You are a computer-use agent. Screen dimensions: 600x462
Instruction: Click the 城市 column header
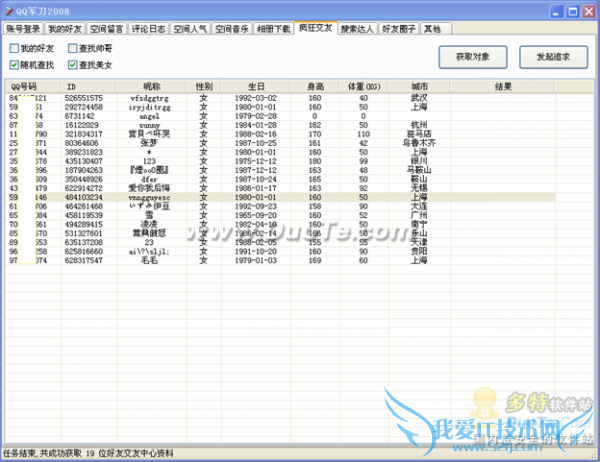419,87
